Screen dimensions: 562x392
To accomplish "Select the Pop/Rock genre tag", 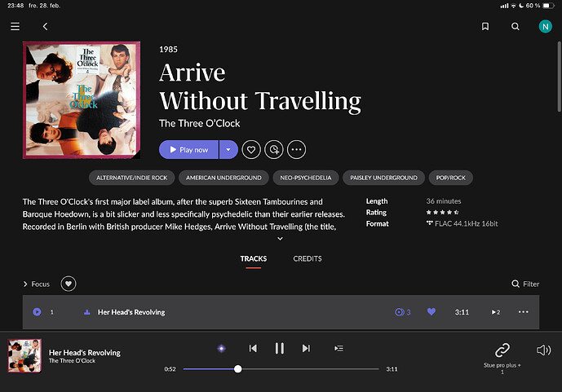I will click(x=450, y=178).
